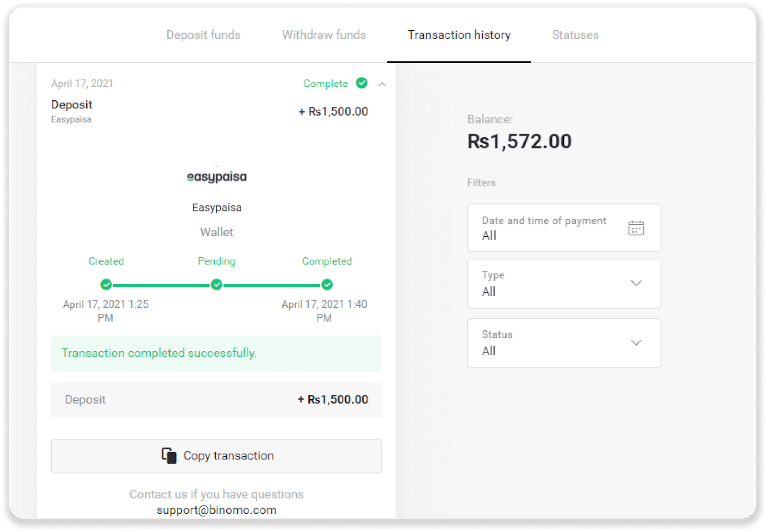The height and width of the screenshot is (532, 767).
Task: Expand the Type filter dropdown
Action: pyautogui.click(x=636, y=283)
